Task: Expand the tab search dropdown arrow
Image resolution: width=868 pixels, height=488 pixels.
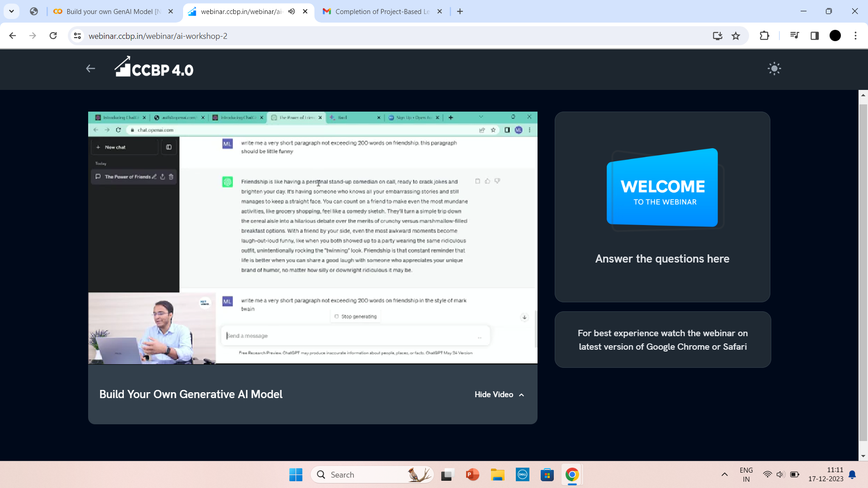Action: 11,11
